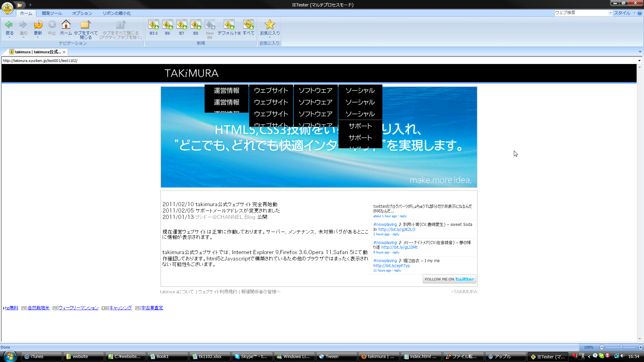Click the Stop (中止) icon
Image resolution: width=644 pixels, height=362 pixels.
pos(52,24)
